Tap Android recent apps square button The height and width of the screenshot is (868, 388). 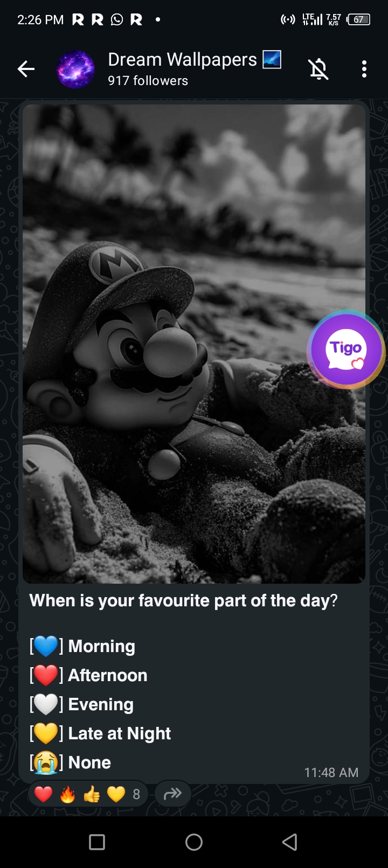(97, 842)
